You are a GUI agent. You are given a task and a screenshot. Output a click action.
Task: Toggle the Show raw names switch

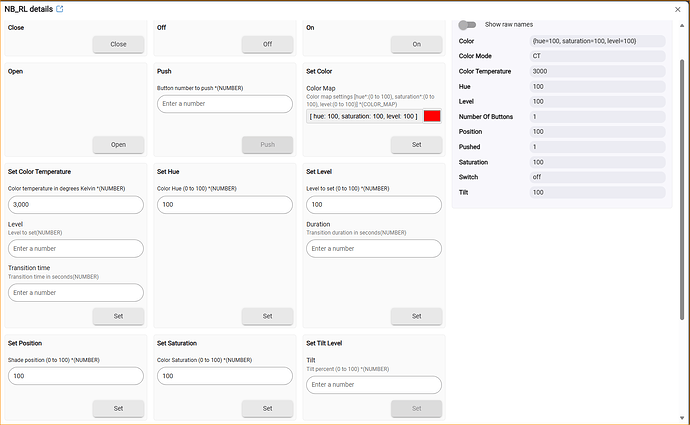(467, 25)
